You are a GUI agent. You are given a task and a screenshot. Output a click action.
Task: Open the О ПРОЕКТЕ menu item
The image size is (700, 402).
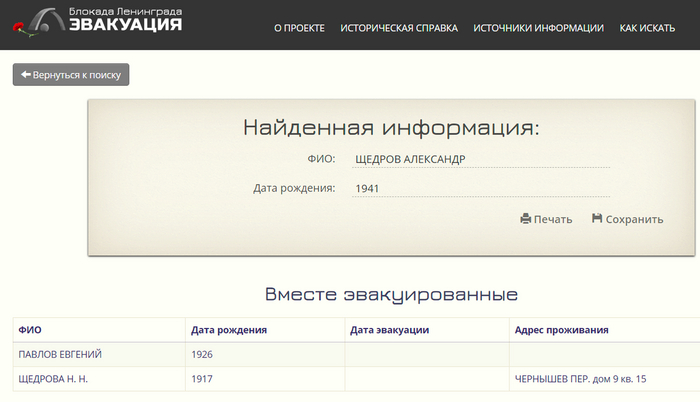click(x=299, y=28)
